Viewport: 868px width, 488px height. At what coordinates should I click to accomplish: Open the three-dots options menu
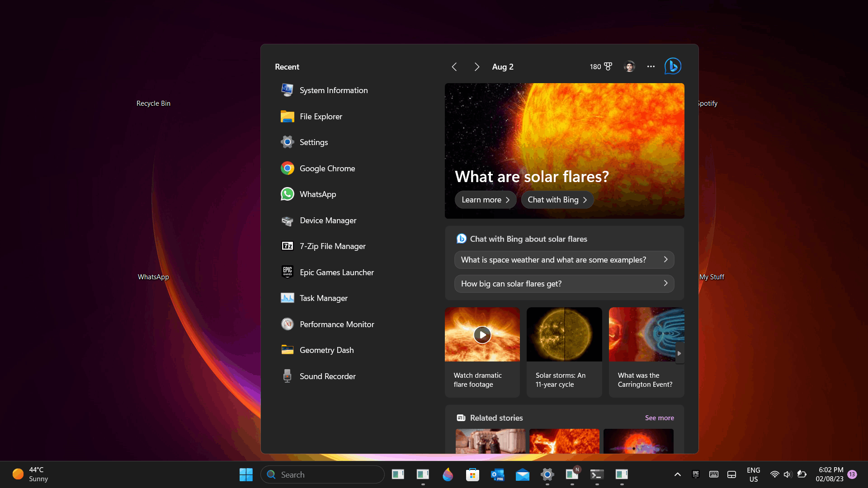click(651, 66)
